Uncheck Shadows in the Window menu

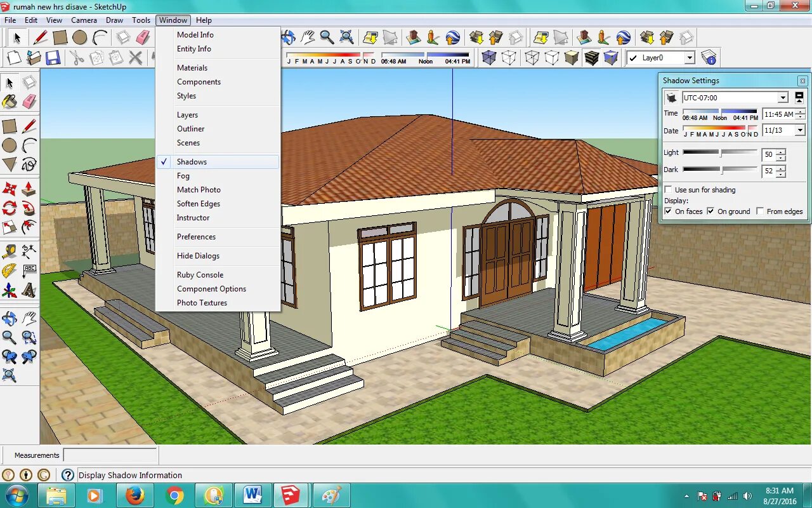pyautogui.click(x=218, y=162)
